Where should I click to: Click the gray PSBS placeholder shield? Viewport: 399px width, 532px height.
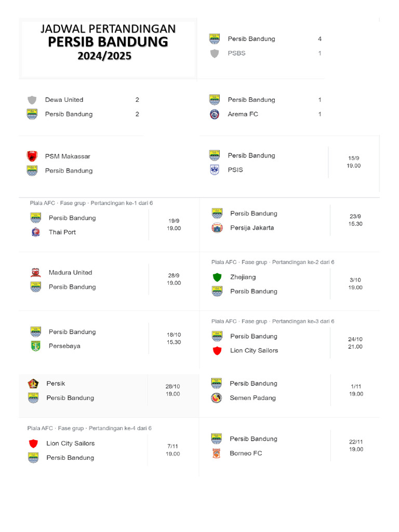tap(215, 54)
